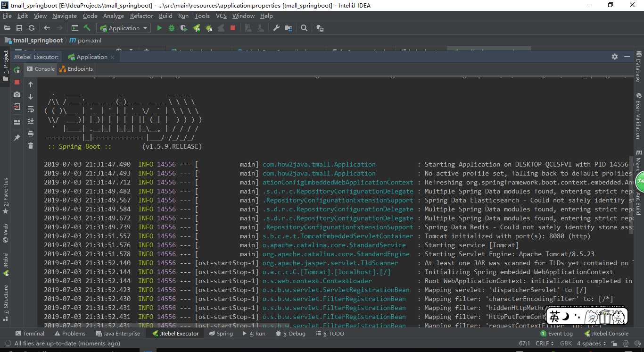Viewport: 644px width, 352px height.
Task: Stop Application using red square in console sidebar
Action: [x=17, y=82]
